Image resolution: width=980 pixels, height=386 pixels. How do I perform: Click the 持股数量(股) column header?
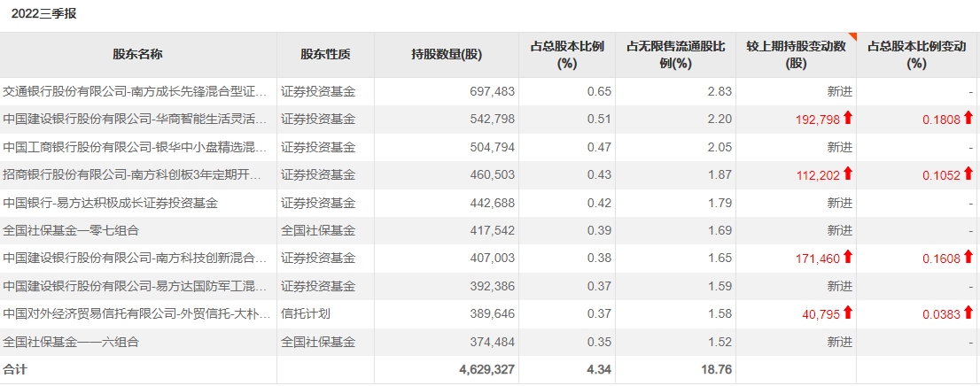[x=447, y=54]
